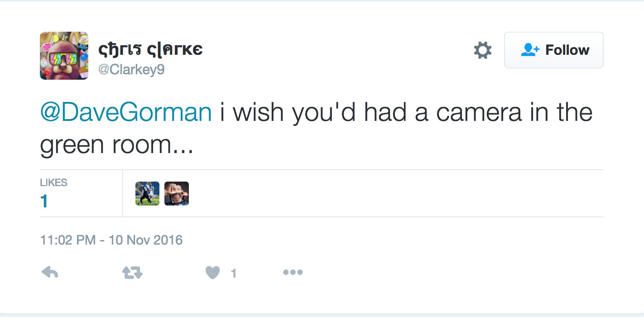Click the reply arrow icon

pyautogui.click(x=50, y=272)
